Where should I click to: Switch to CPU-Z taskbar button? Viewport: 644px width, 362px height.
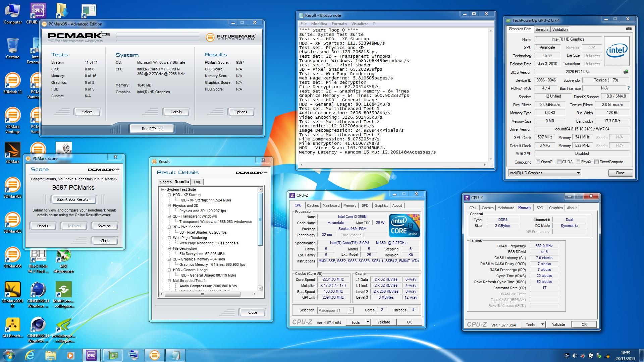pyautogui.click(x=91, y=355)
